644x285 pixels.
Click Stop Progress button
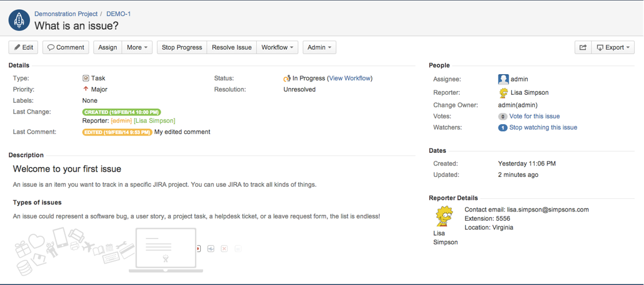(x=182, y=48)
